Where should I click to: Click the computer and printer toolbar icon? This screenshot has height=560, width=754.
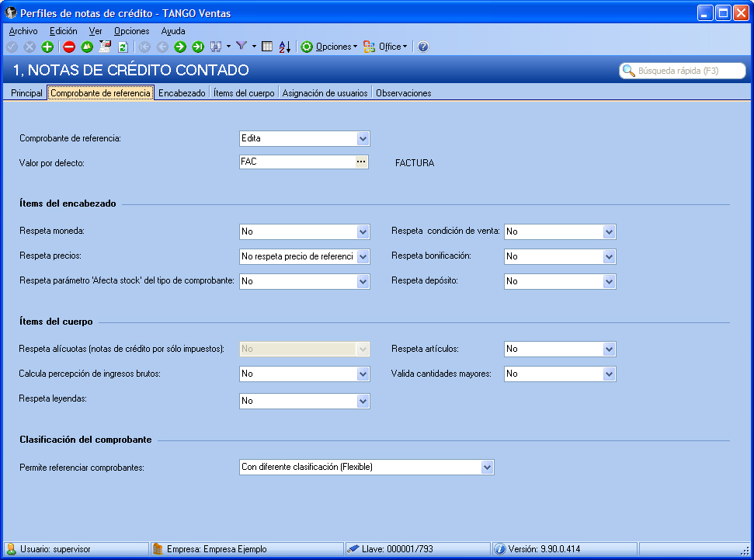(105, 47)
